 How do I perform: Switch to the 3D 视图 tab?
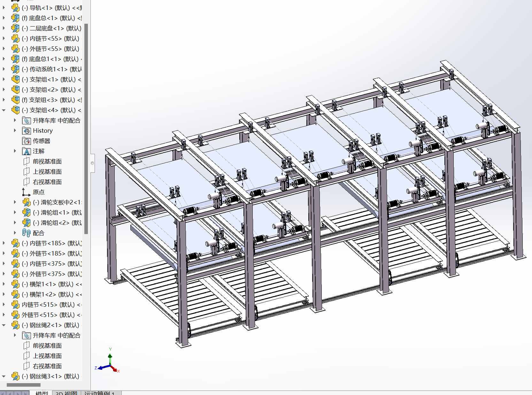point(66,393)
